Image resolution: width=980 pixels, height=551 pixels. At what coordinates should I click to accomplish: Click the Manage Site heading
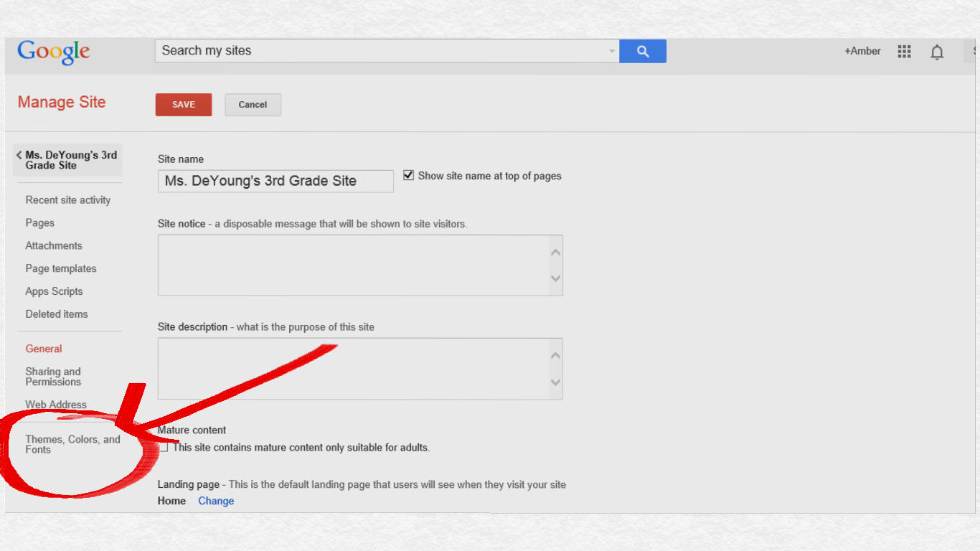(x=62, y=102)
